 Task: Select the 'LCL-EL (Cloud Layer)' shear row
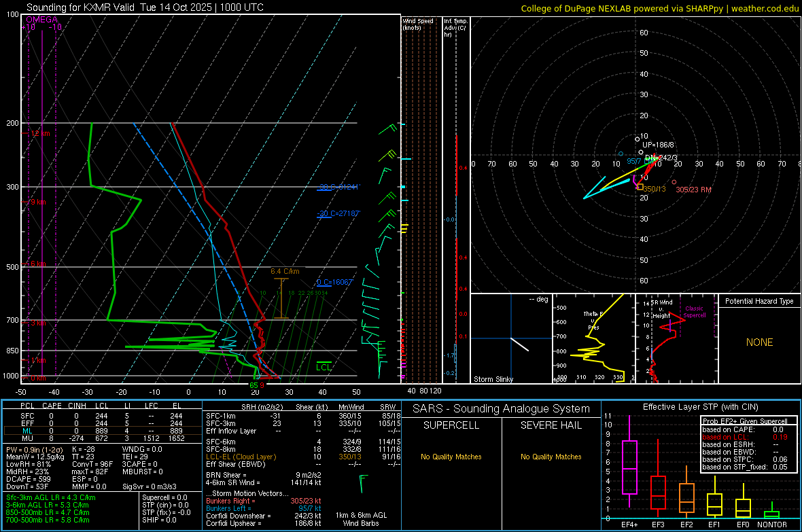coord(303,457)
